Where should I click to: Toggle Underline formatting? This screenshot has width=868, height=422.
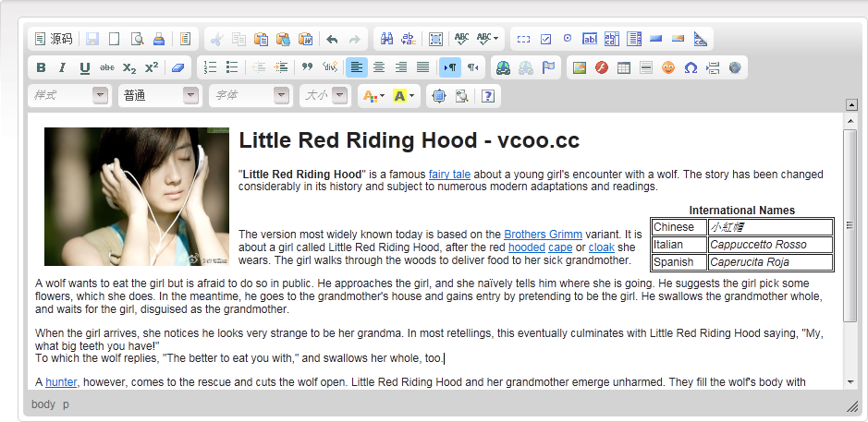(85, 67)
